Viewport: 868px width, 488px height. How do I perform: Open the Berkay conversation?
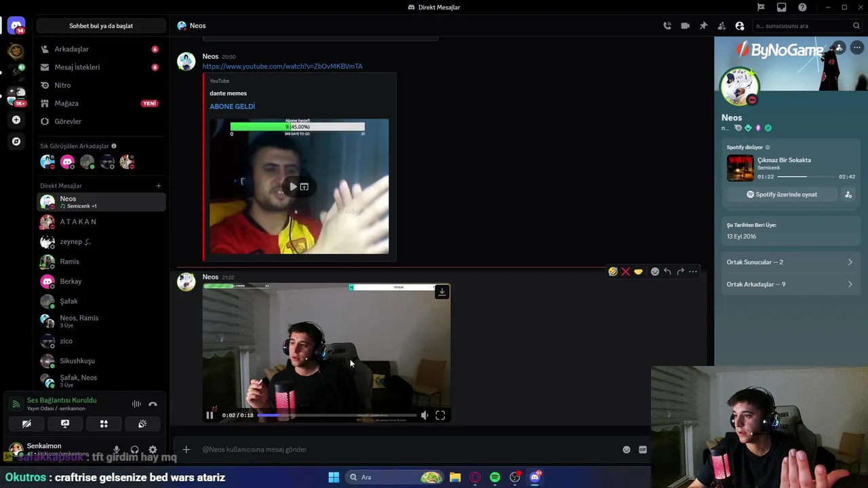pos(101,281)
